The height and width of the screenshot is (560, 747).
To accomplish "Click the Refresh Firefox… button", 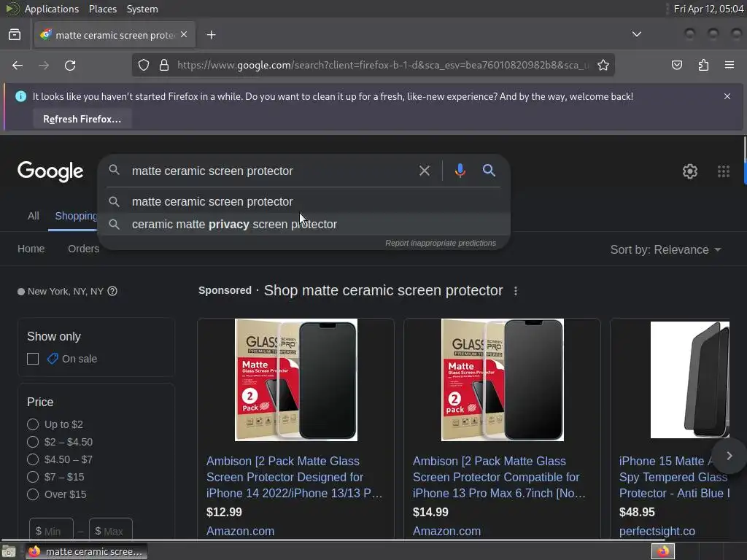I will 82,119.
